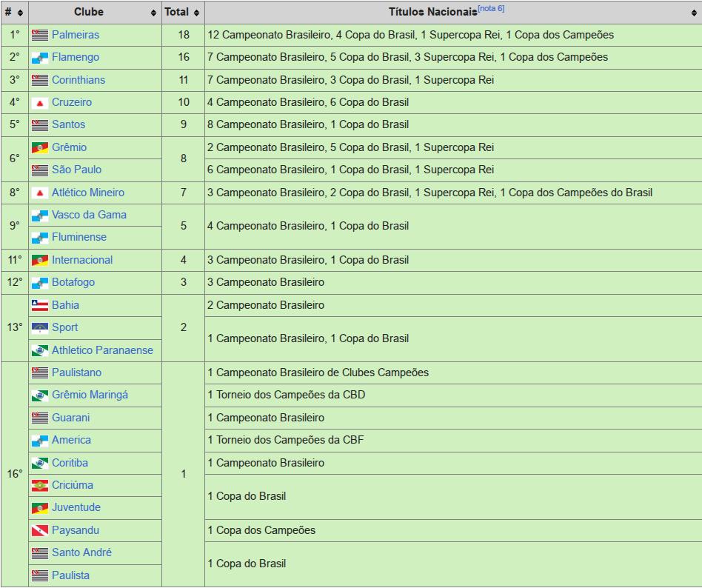The image size is (702, 588).
Task: Open the Atlético Mineiro club link
Action: 88,192
